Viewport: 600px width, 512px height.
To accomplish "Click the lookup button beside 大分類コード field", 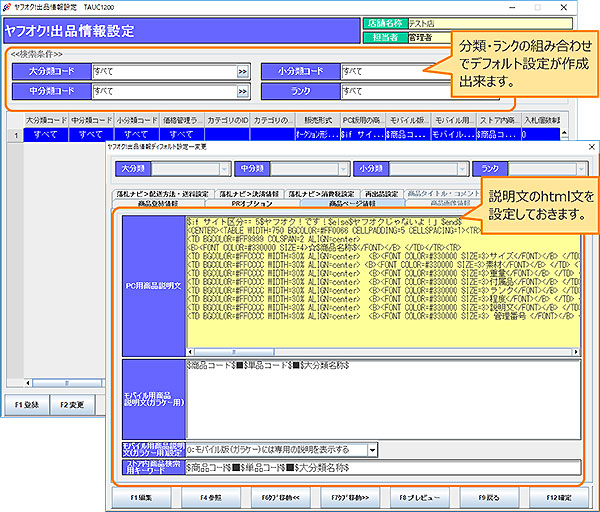I will [x=242, y=72].
